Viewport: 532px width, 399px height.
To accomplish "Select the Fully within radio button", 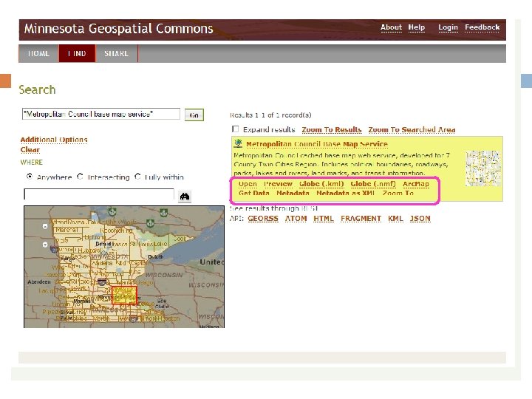I will point(137,177).
